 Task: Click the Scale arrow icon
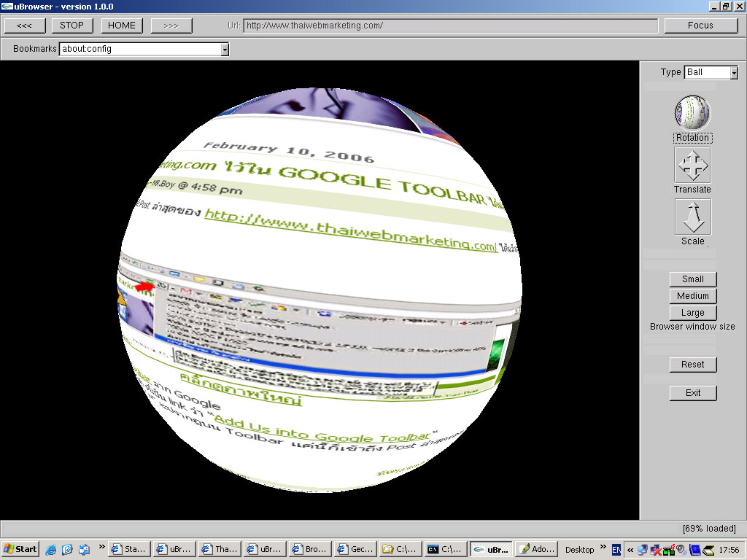(692, 217)
